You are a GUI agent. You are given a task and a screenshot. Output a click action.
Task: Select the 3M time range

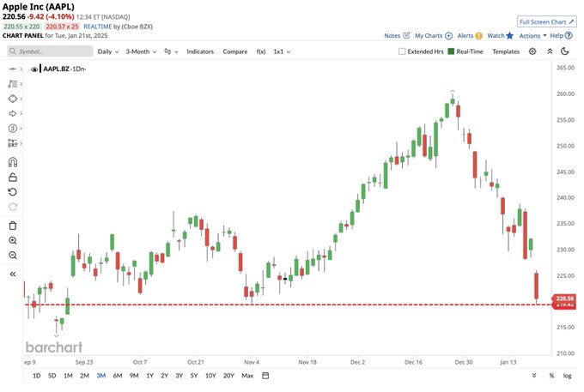(x=101, y=376)
